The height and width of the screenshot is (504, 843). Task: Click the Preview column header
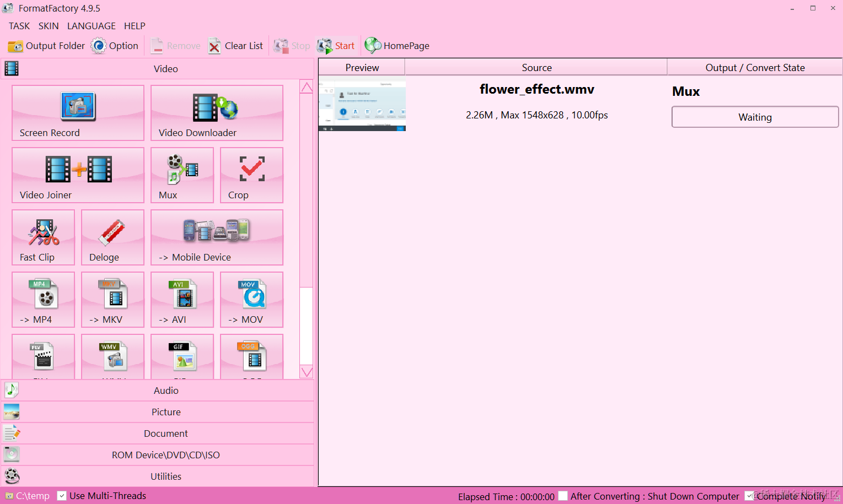pos(362,67)
